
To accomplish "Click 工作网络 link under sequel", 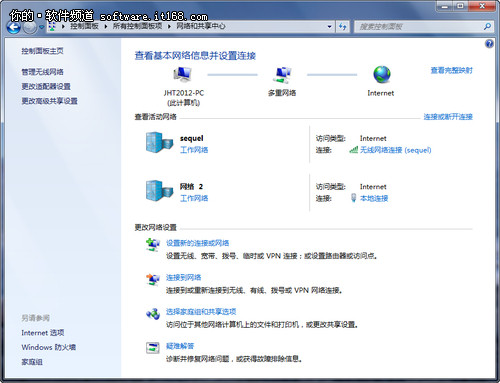I will (194, 150).
